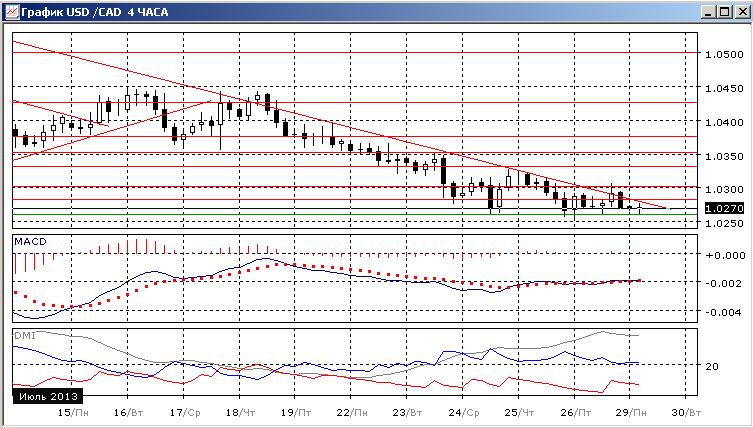753x428 pixels.
Task: Click the 23/Вт date axis label
Action: (407, 413)
